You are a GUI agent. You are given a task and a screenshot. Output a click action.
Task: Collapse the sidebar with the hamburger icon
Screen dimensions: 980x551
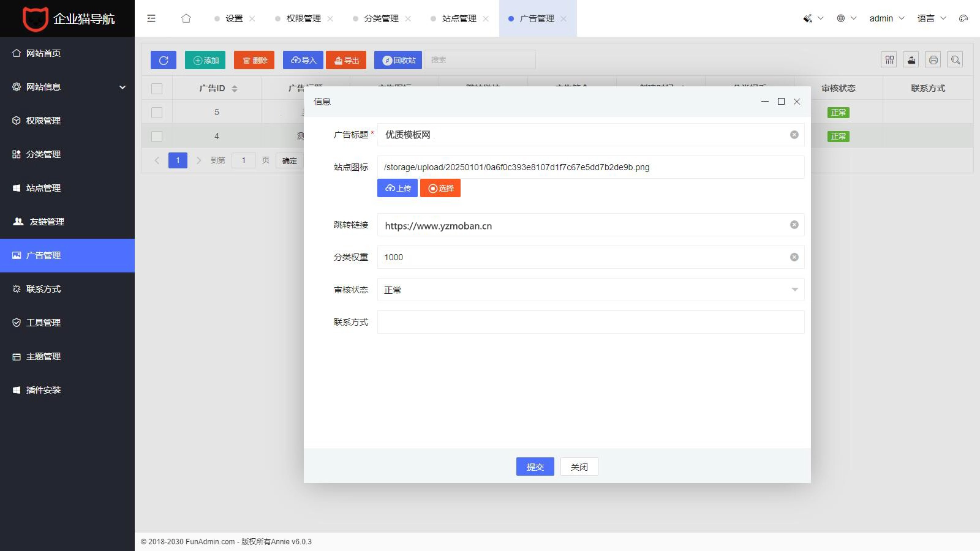click(x=151, y=18)
